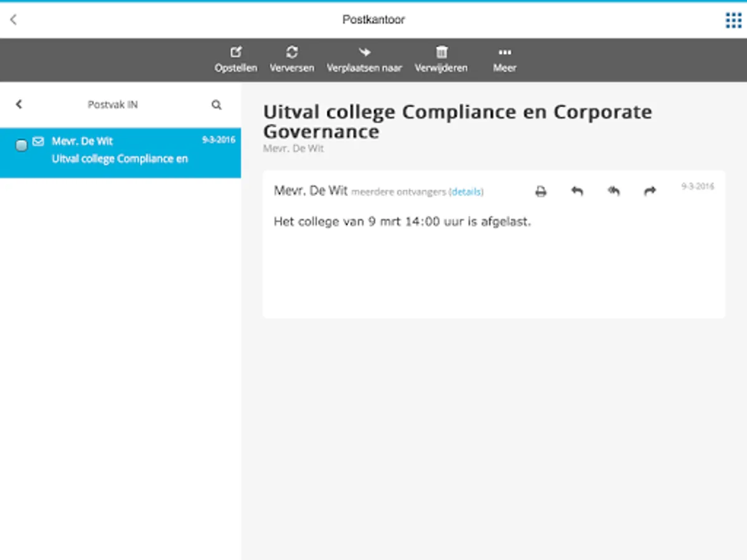Forward this email
Image resolution: width=747 pixels, height=560 pixels.
(650, 192)
